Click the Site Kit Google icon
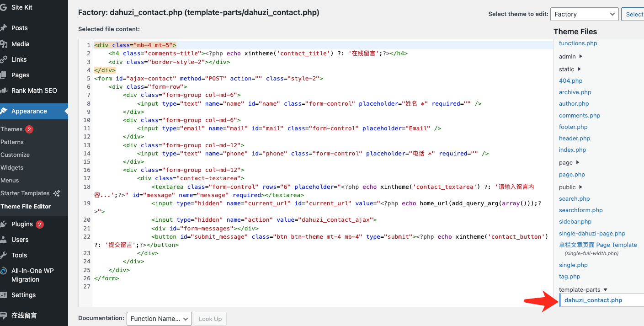 click(x=4, y=7)
